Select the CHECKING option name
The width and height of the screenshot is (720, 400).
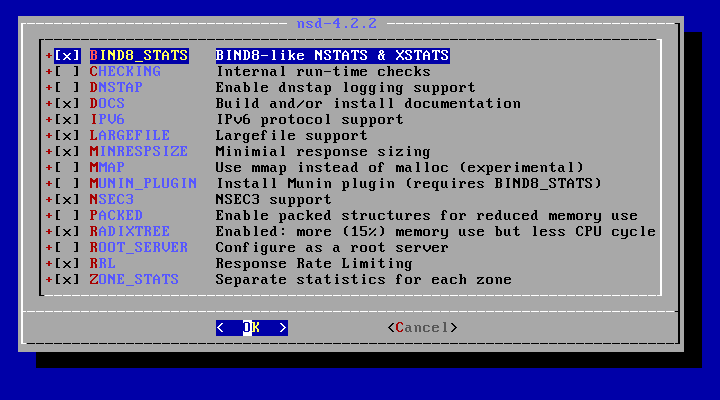125,72
